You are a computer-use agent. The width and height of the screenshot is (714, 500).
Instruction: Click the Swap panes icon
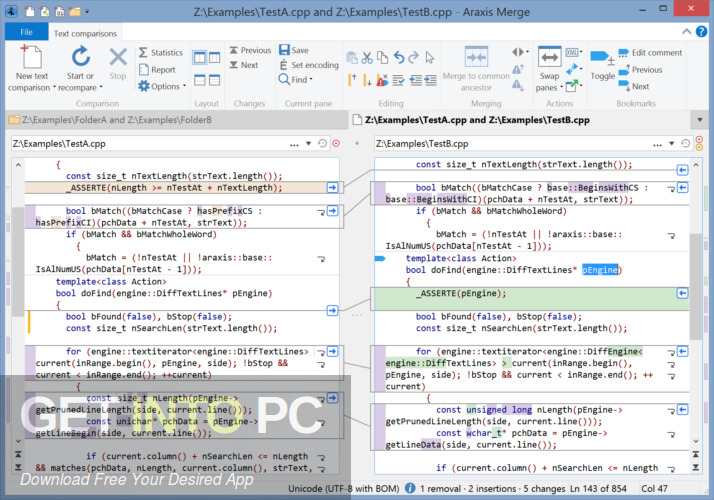click(x=549, y=57)
